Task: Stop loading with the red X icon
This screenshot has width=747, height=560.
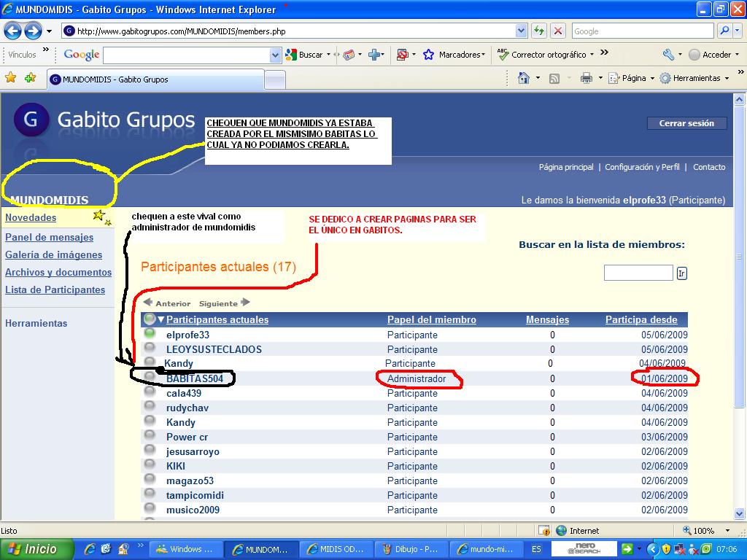Action: coord(558,31)
